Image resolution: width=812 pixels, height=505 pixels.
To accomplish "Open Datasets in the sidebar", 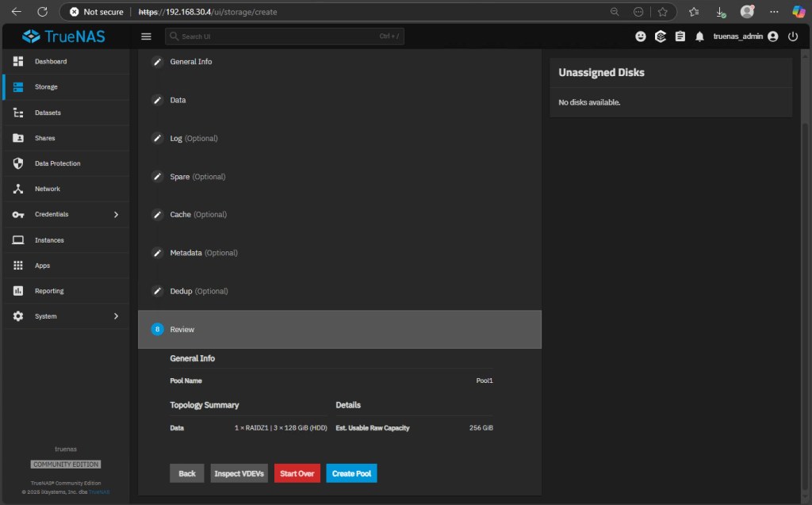I will tap(48, 113).
